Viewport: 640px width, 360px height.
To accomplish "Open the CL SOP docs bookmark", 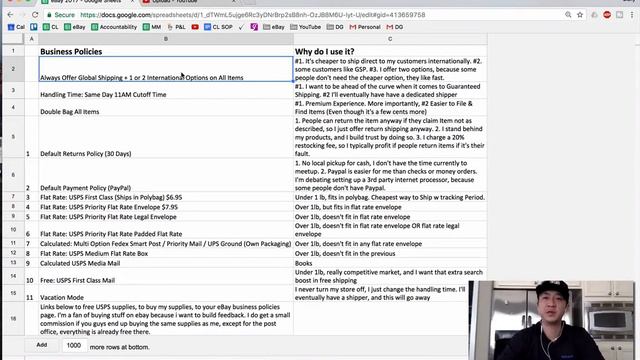I will (218, 27).
